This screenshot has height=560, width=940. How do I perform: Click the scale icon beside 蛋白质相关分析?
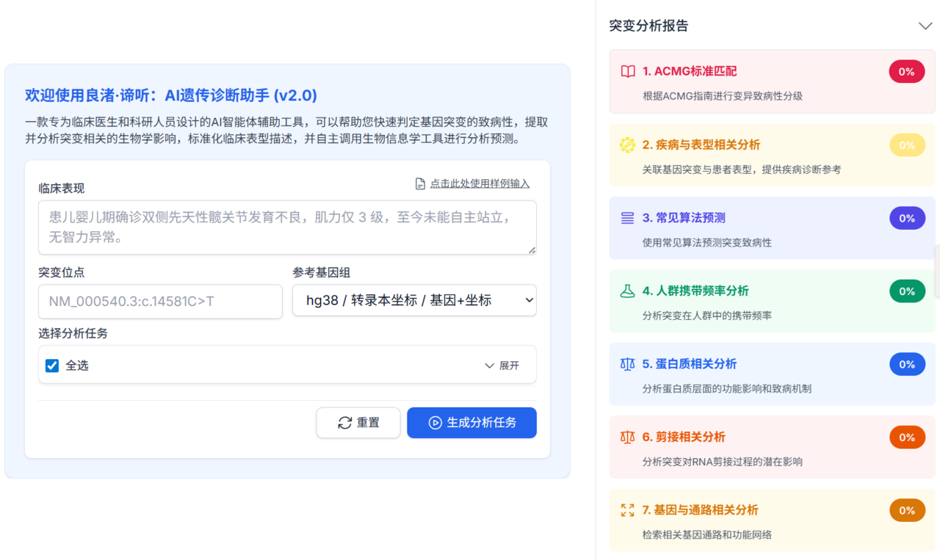point(627,364)
